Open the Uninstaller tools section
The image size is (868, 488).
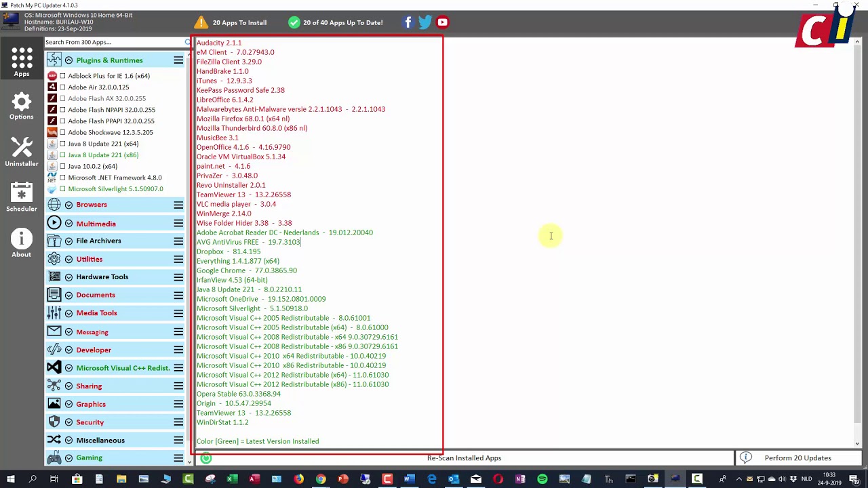pos(22,152)
